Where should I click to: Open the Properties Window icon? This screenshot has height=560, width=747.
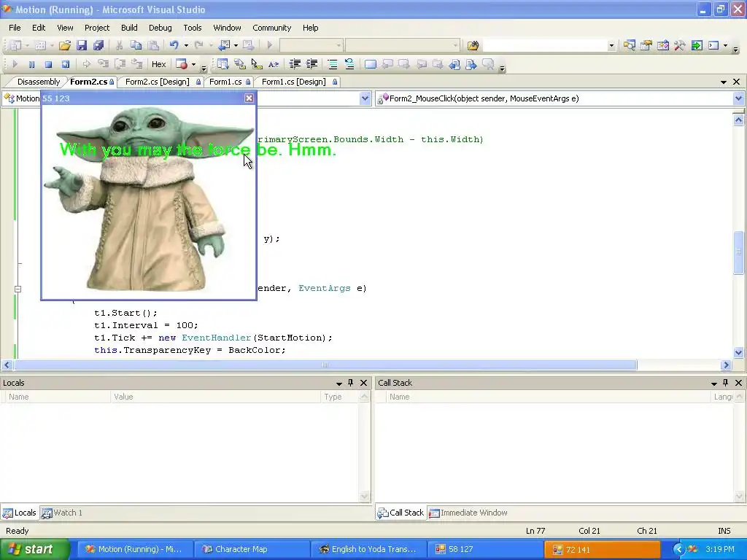[x=646, y=45]
